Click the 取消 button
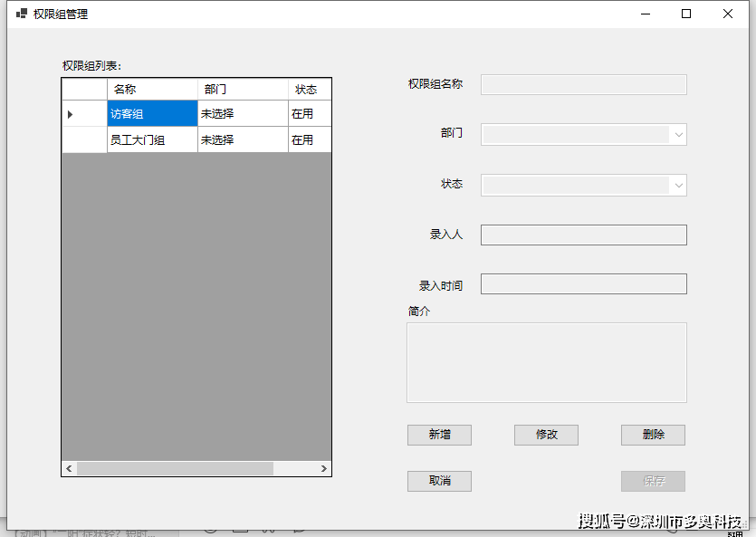The image size is (756, 537). coord(439,481)
